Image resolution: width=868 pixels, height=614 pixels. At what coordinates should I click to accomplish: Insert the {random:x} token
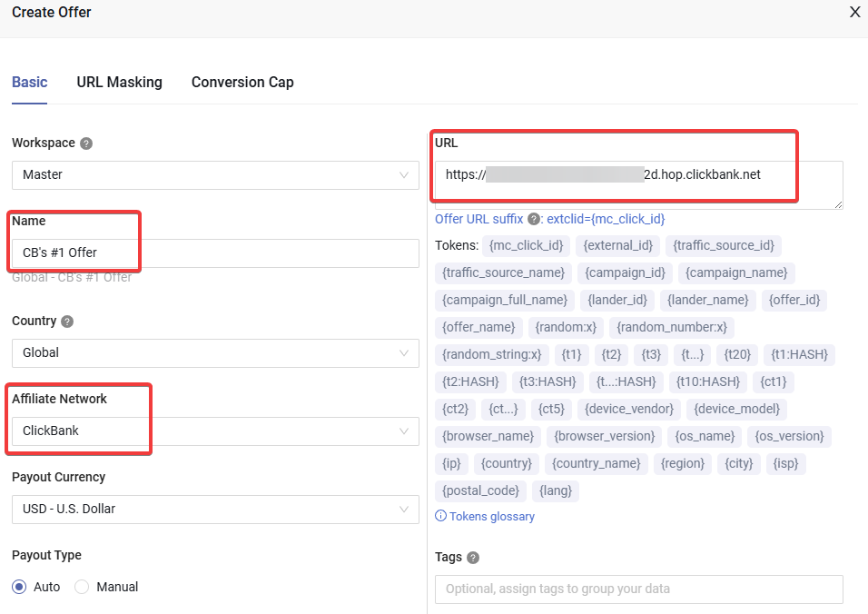[x=566, y=327]
